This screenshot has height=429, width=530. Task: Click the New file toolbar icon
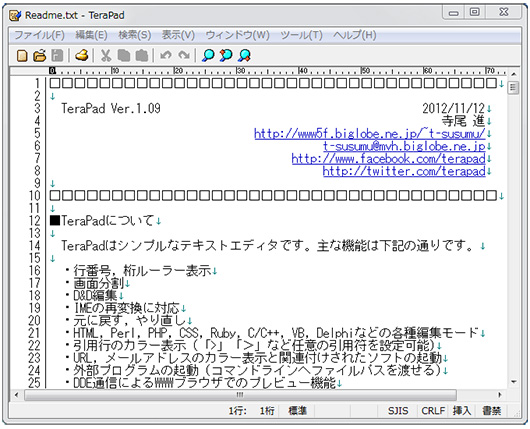[x=22, y=55]
